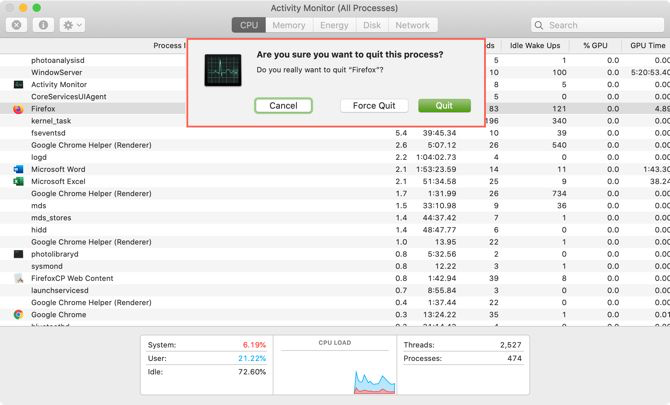Click the Threads count 2,527
670x405 pixels.
pyautogui.click(x=511, y=345)
